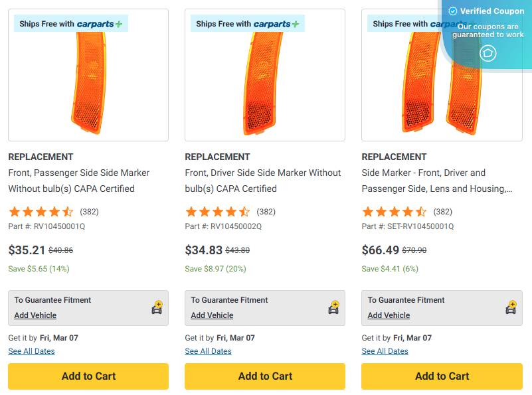Open Add Vehicle link for Driver Side Marker
532x395 pixels.
click(x=212, y=315)
